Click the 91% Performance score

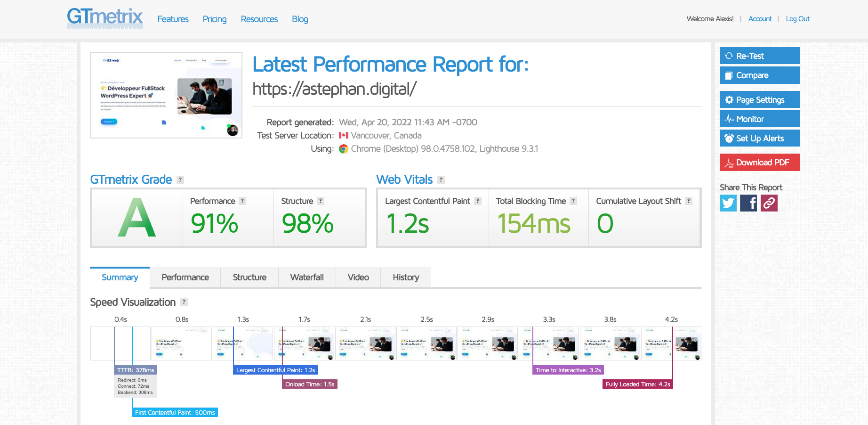point(215,223)
